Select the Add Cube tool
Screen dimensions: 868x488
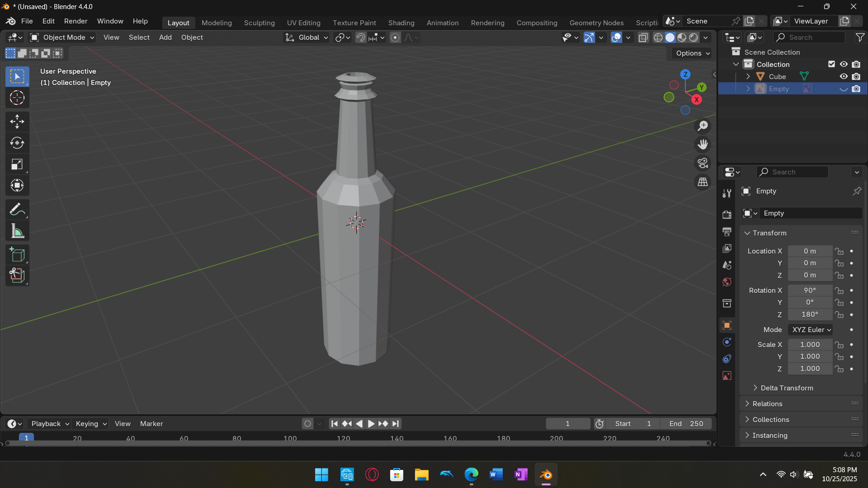coord(17,255)
